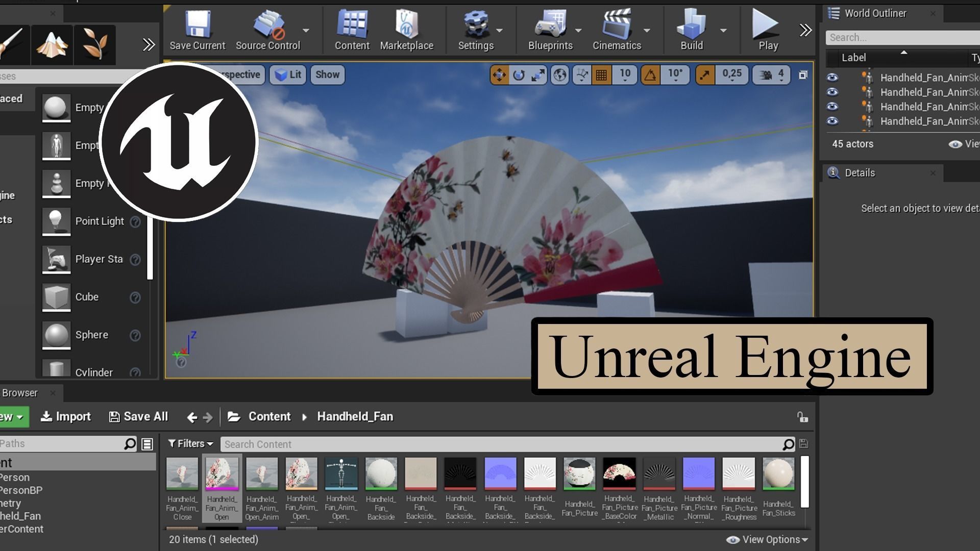Viewport: 980px width, 551px height.
Task: Open the Content browser toolbar icon
Action: 352,24
